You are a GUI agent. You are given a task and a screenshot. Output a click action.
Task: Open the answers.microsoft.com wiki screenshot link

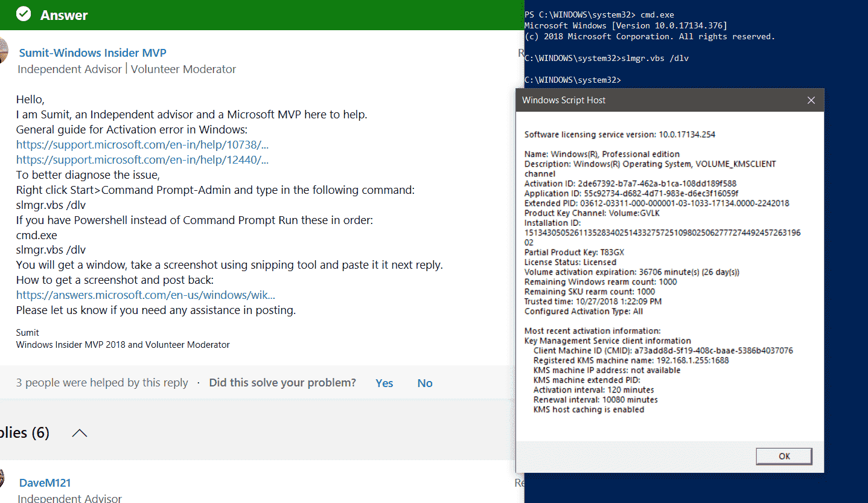145,295
